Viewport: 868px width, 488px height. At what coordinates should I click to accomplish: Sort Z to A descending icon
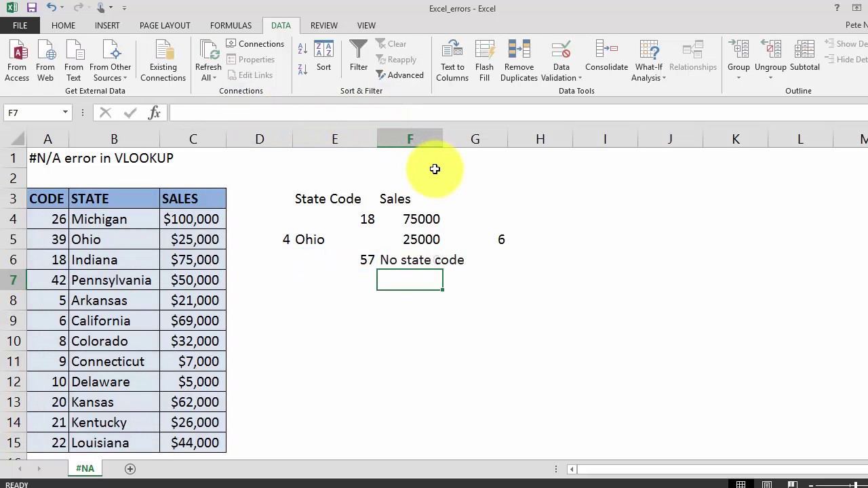302,68
